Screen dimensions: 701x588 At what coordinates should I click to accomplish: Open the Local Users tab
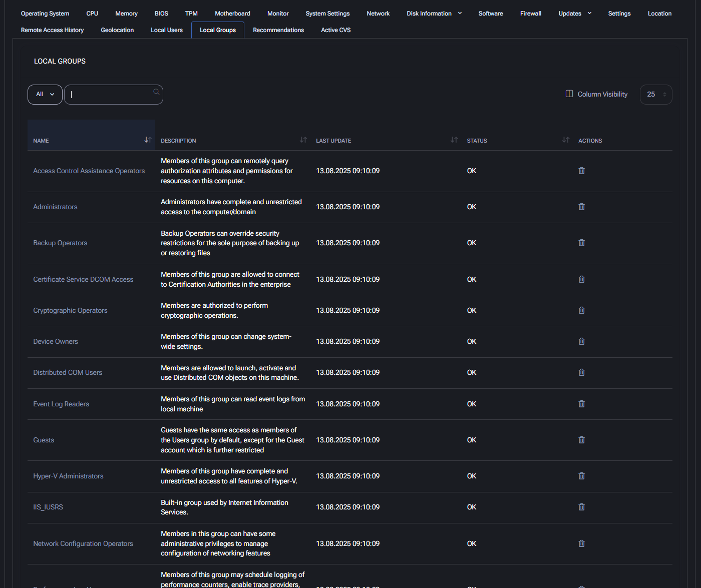[167, 30]
